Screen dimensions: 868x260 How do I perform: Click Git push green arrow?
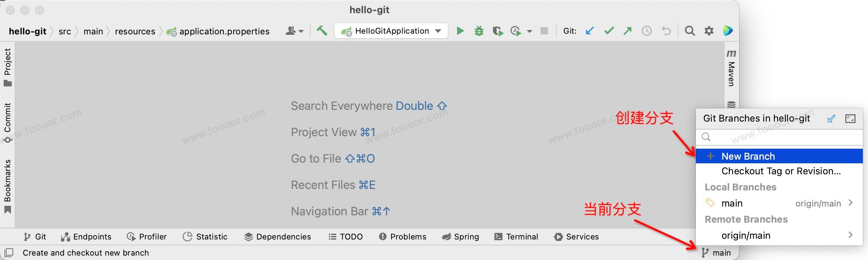627,31
